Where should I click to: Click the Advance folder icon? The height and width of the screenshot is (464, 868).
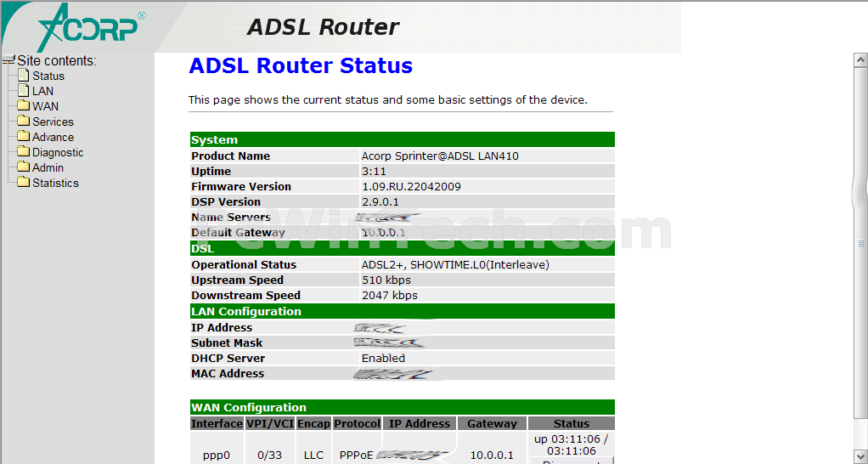[23, 136]
